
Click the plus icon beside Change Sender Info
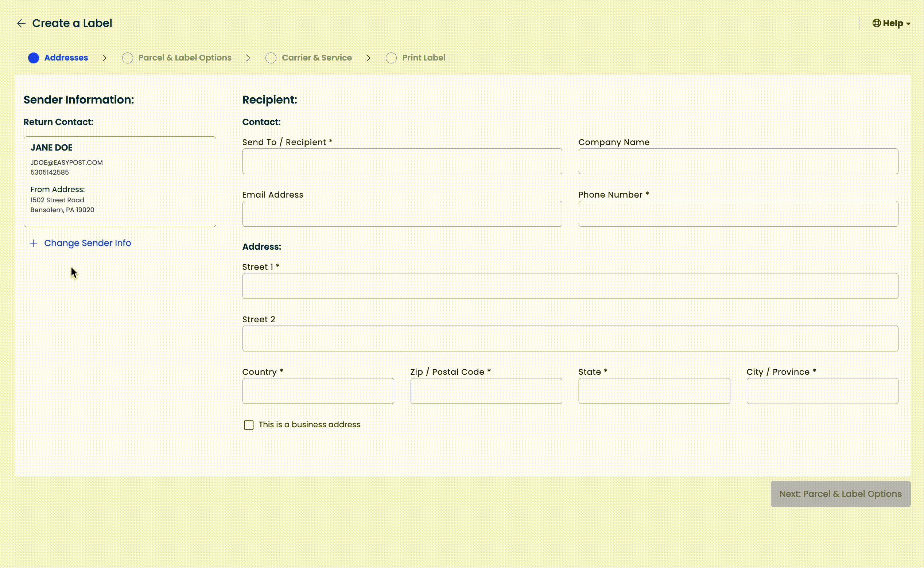[34, 243]
